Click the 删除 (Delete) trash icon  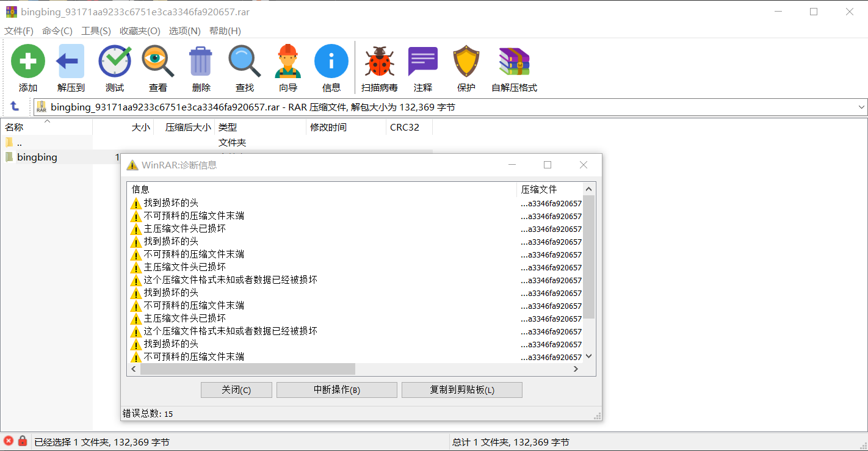201,61
